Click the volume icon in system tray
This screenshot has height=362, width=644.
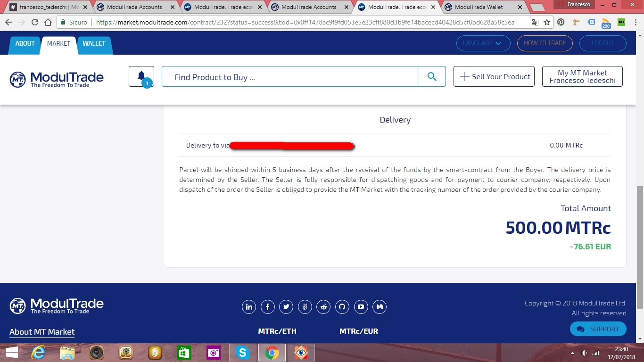(584, 353)
